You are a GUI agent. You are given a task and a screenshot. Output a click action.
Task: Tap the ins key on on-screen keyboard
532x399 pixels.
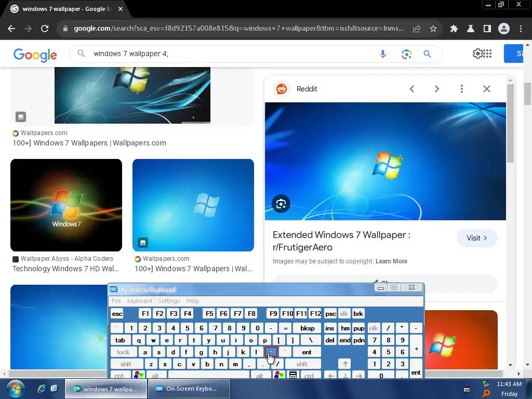point(330,328)
